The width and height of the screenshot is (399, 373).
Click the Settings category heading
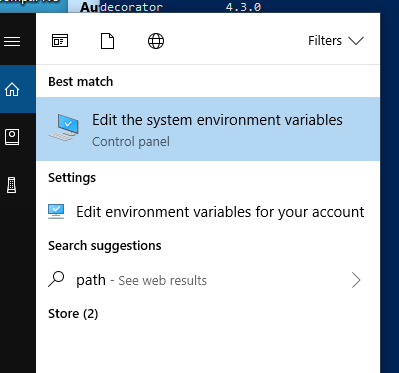coord(72,178)
